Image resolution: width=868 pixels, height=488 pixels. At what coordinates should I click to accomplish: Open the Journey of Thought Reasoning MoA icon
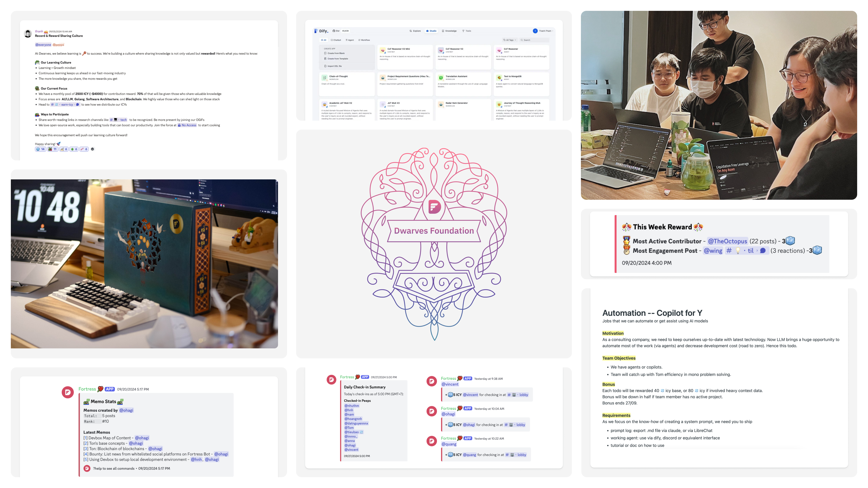point(499,104)
